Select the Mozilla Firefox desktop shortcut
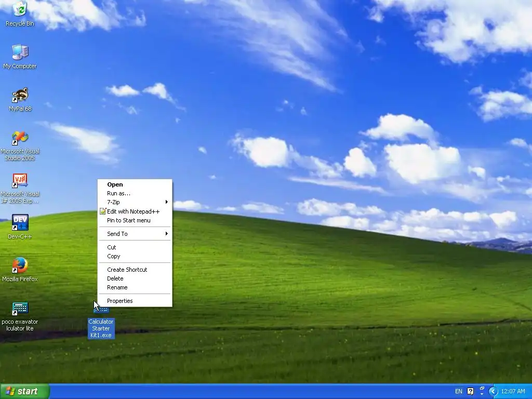The height and width of the screenshot is (399, 532). point(20,270)
